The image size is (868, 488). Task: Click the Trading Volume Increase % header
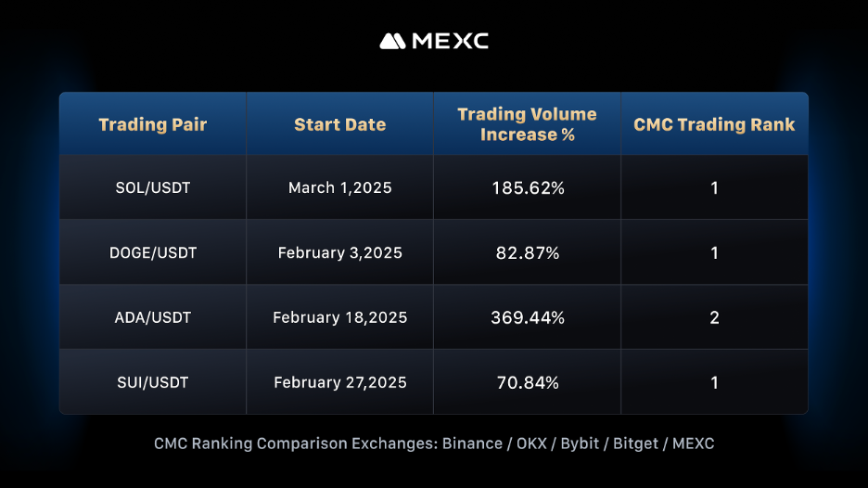click(527, 124)
